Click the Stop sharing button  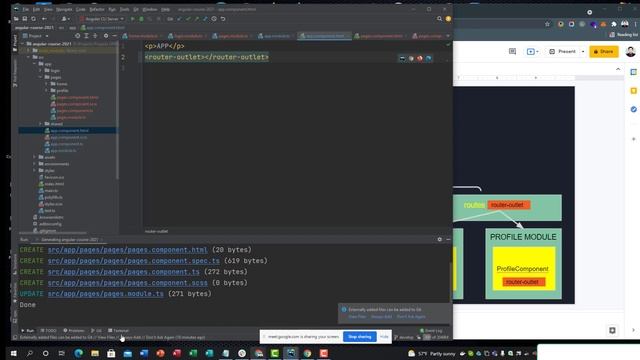[360, 337]
